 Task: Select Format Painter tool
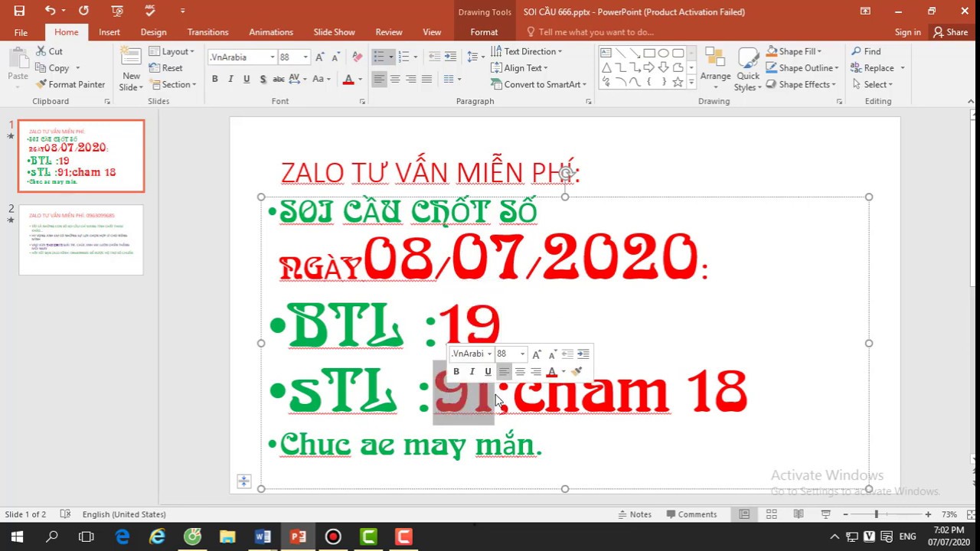[x=70, y=85]
